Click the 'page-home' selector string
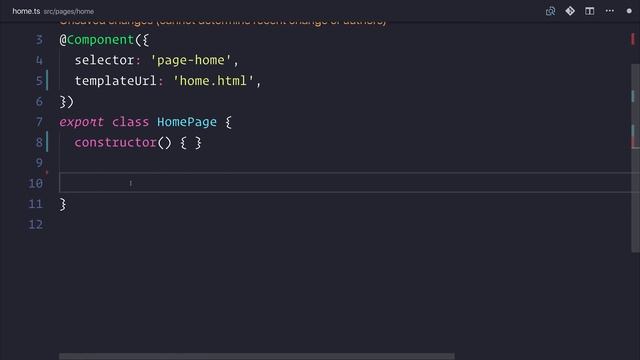 pos(191,60)
